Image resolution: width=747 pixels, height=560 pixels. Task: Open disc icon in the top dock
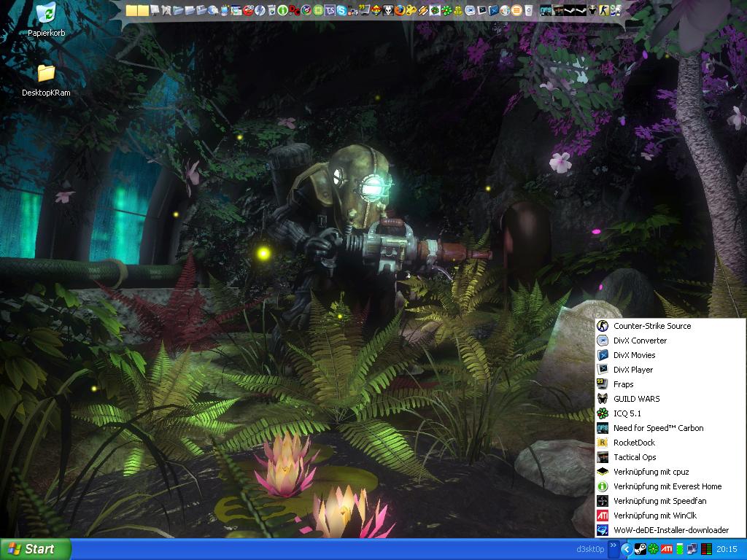[x=505, y=10]
